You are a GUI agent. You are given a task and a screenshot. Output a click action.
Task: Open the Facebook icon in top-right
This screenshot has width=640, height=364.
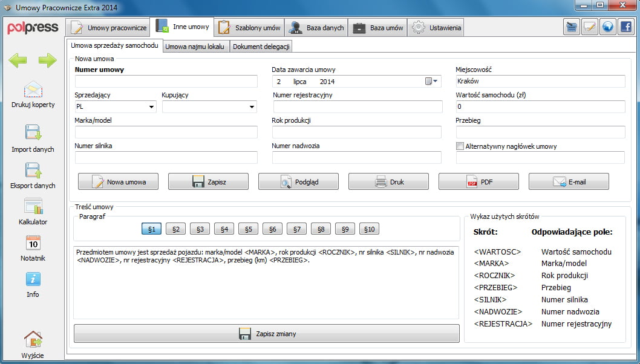[x=625, y=28]
